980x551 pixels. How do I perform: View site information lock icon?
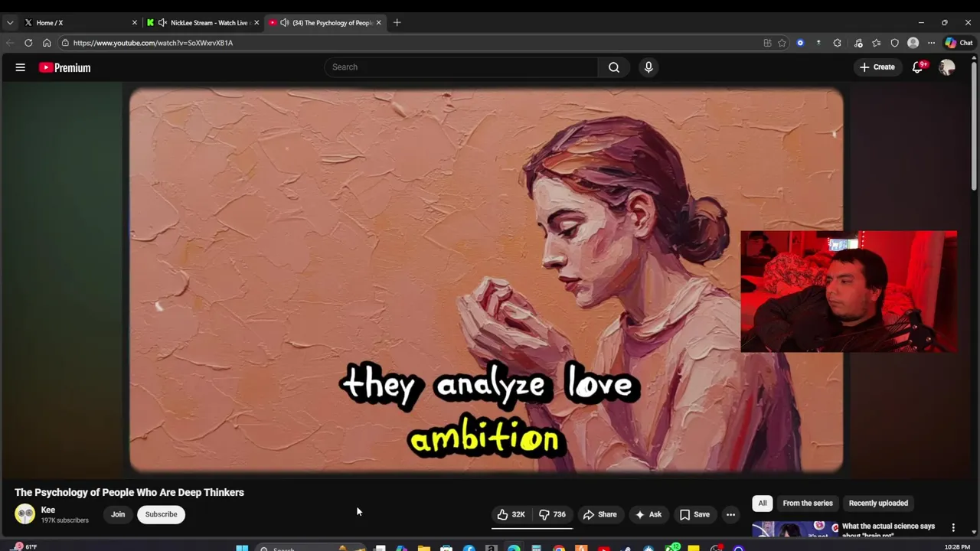pyautogui.click(x=65, y=43)
